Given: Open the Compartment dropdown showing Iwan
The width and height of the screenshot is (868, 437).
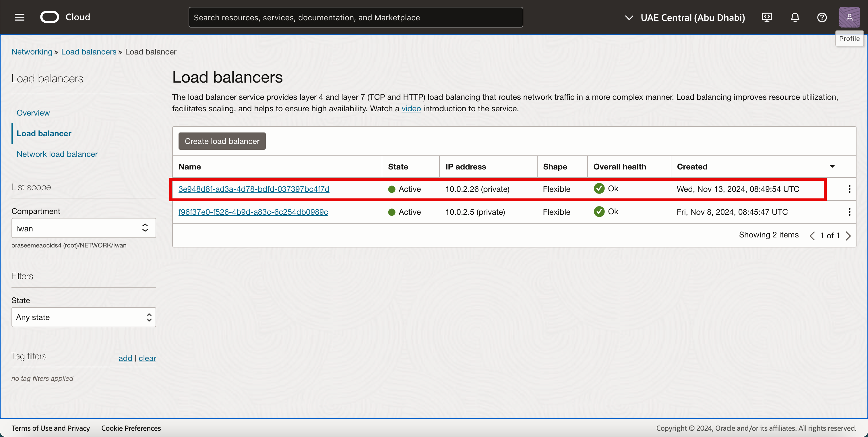Looking at the screenshot, I should (84, 228).
